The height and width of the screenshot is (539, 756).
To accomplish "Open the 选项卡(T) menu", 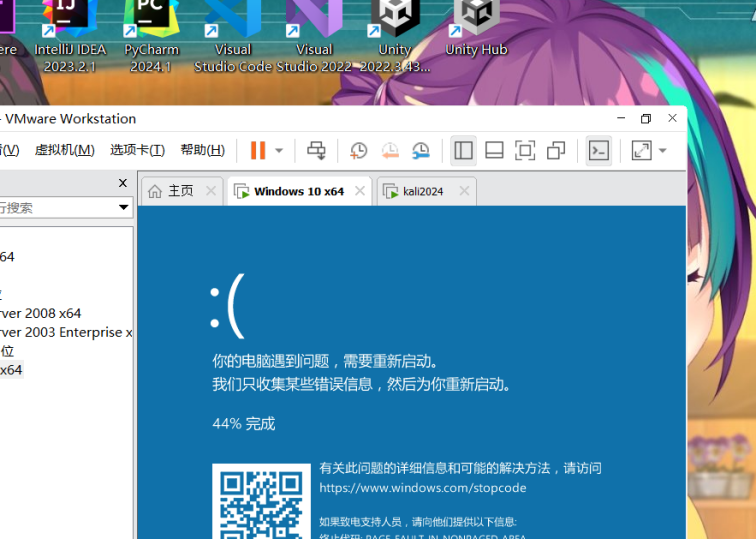I will click(x=137, y=150).
